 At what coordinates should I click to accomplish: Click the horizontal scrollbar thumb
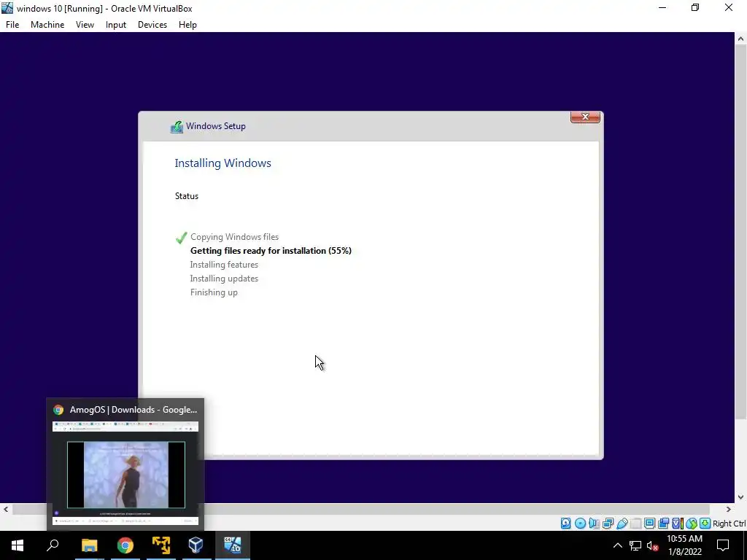[x=360, y=509]
